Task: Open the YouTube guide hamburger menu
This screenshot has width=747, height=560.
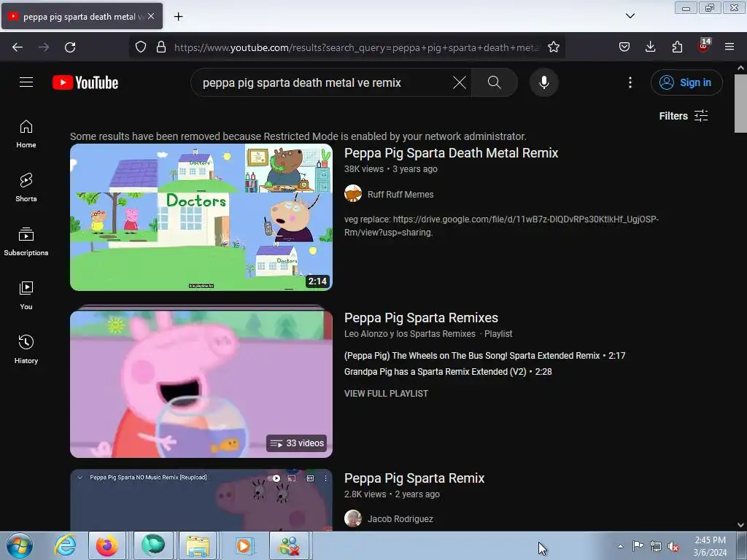Action: click(x=26, y=82)
